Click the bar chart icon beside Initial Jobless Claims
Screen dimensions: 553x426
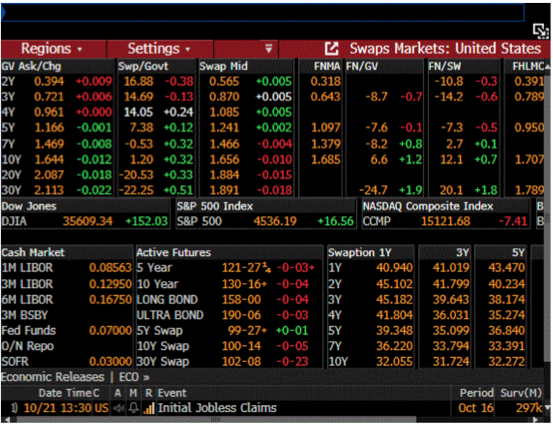pos(149,408)
